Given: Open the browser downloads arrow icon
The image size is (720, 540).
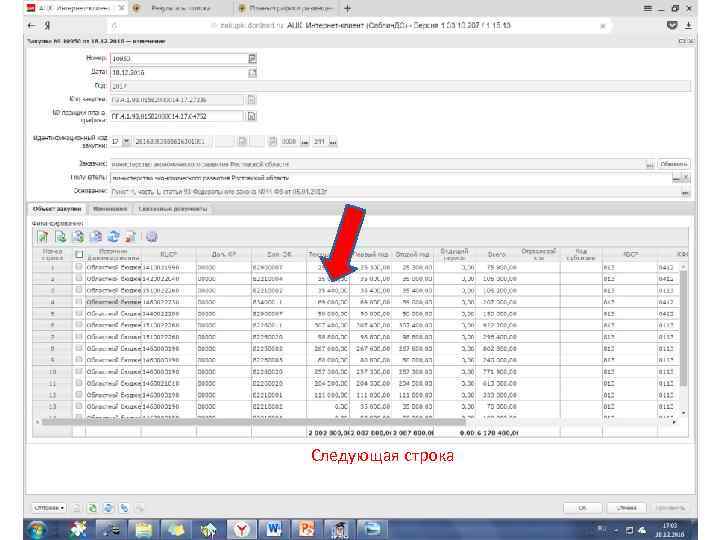Looking at the screenshot, I should tap(688, 26).
